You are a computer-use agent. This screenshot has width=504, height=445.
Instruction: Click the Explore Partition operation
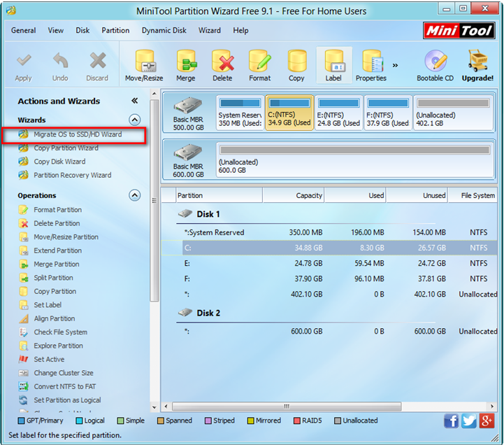[51, 346]
